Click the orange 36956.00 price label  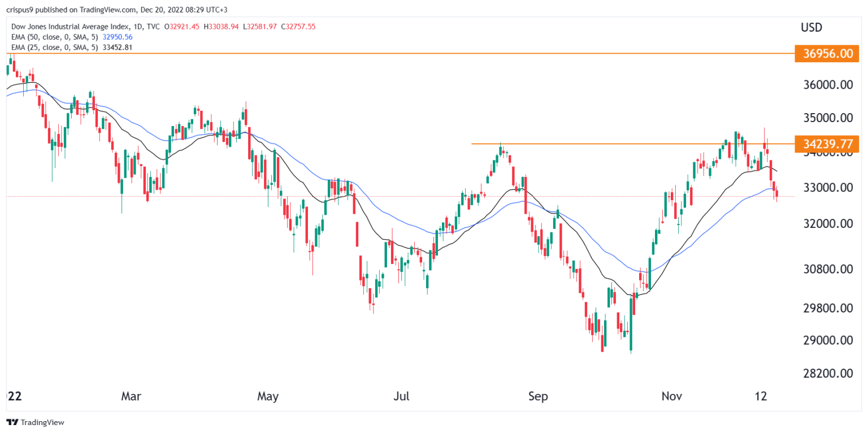coord(826,54)
